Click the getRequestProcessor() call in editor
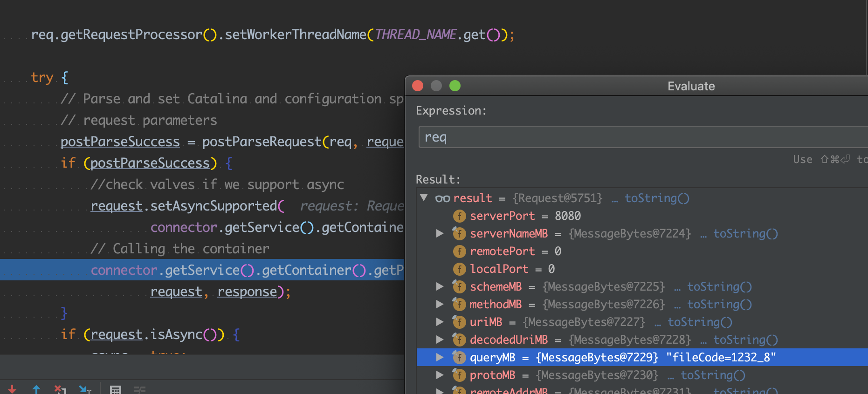The width and height of the screenshot is (868, 394). (x=139, y=35)
